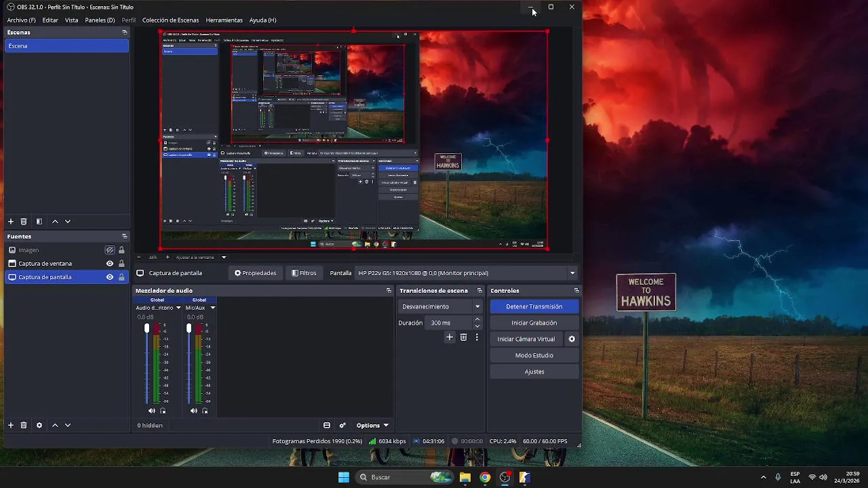
Task: Open the Archivo menu
Action: click(x=21, y=20)
